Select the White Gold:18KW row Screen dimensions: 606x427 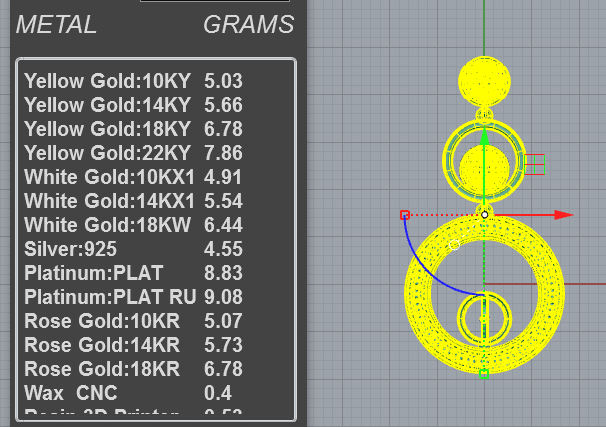pos(133,225)
